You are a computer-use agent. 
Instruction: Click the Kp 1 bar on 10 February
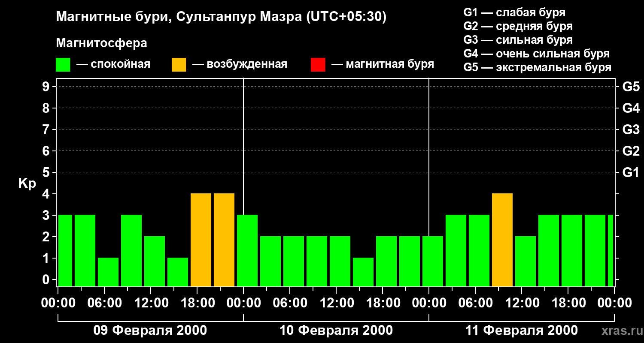[363, 272]
